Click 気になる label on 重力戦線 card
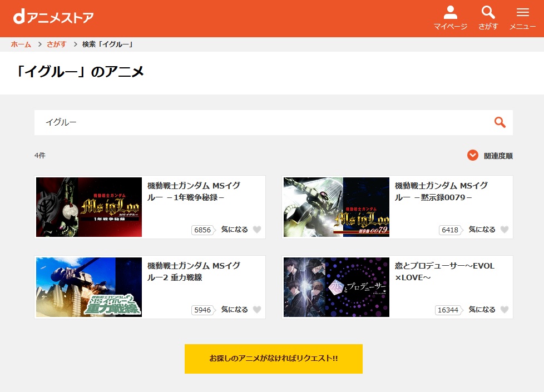Image resolution: width=544 pixels, height=392 pixels. pos(235,310)
